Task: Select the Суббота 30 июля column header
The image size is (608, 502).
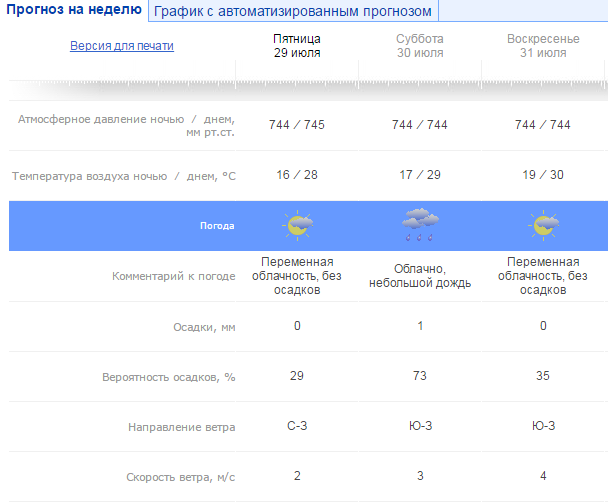Action: pos(419,46)
